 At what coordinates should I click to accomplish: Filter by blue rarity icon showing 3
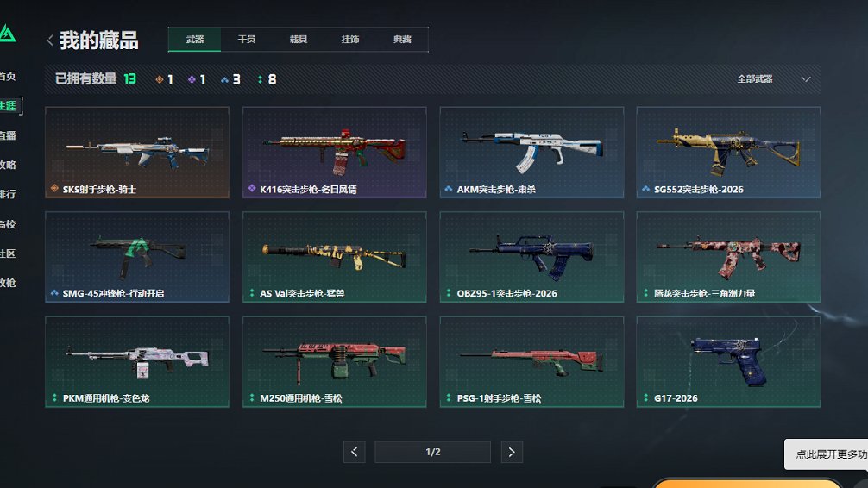(224, 79)
